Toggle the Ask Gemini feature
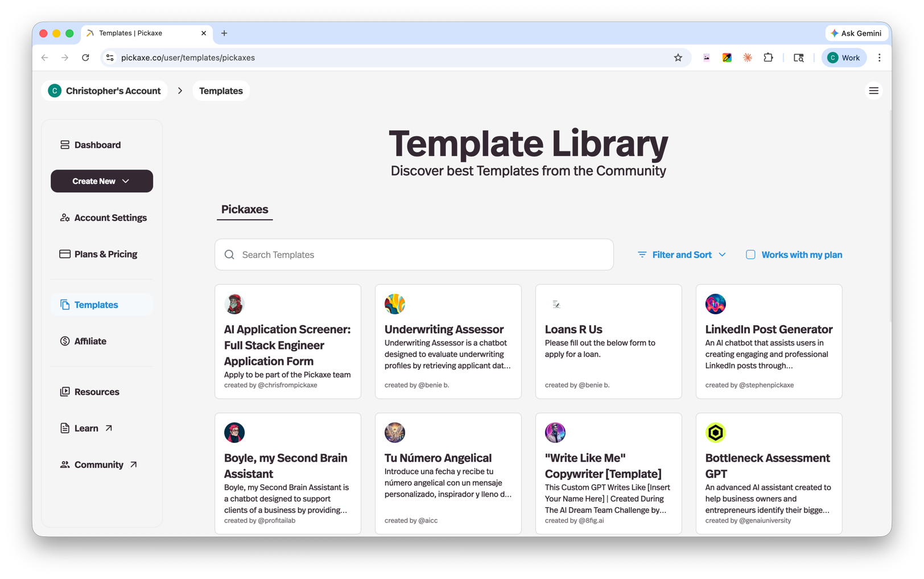This screenshot has width=924, height=579. (856, 33)
